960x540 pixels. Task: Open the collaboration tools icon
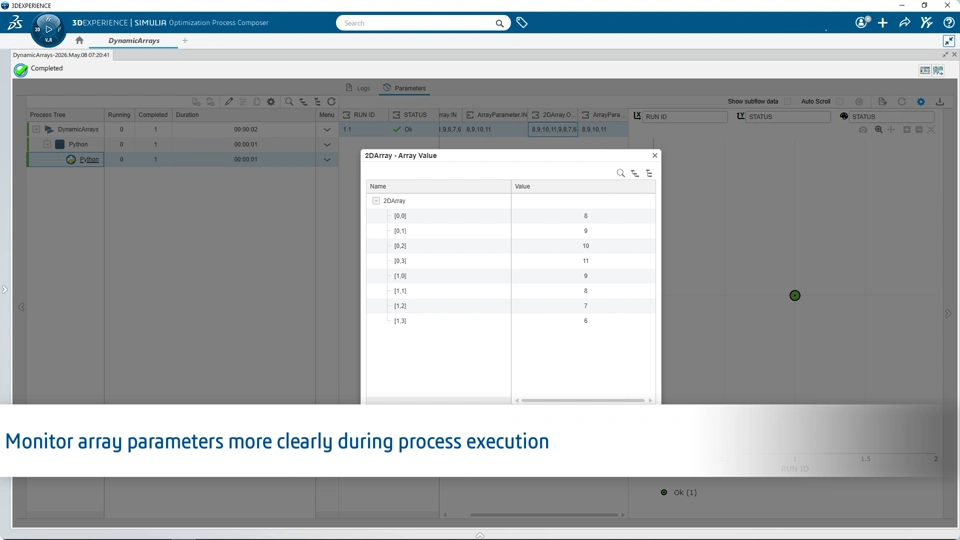[926, 23]
